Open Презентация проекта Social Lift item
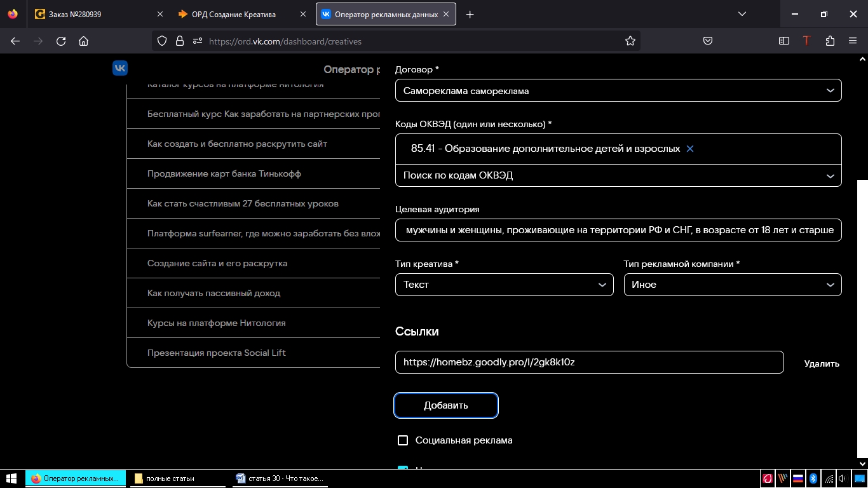The image size is (868, 488). [254, 353]
